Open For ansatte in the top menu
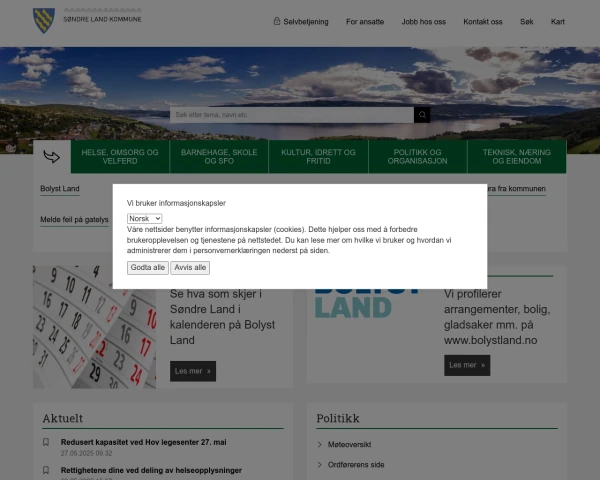The width and height of the screenshot is (600, 480). tap(365, 22)
